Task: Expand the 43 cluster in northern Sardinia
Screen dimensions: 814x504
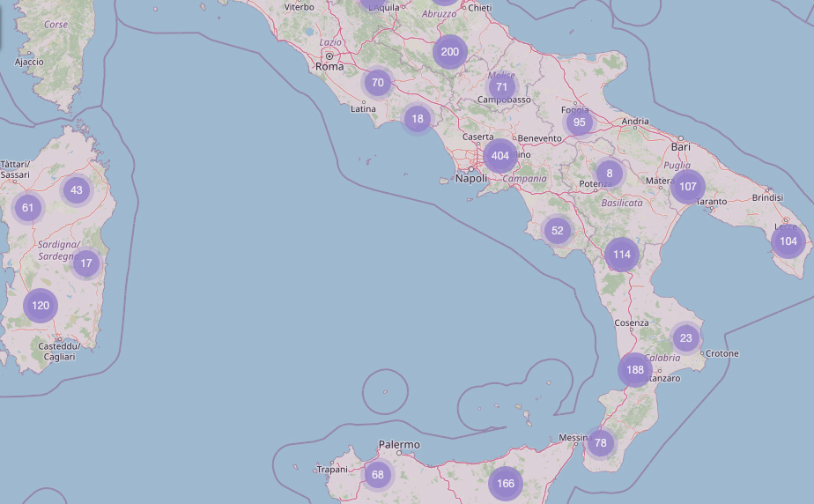Action: pos(77,190)
